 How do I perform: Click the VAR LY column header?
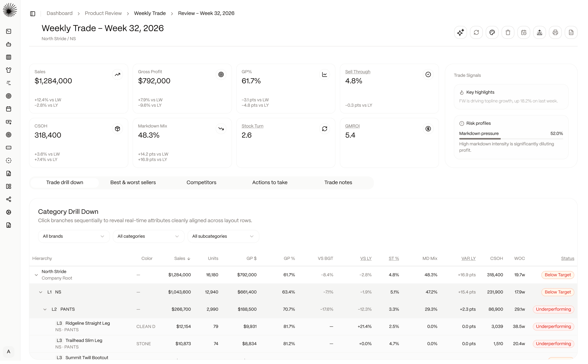pos(468,258)
